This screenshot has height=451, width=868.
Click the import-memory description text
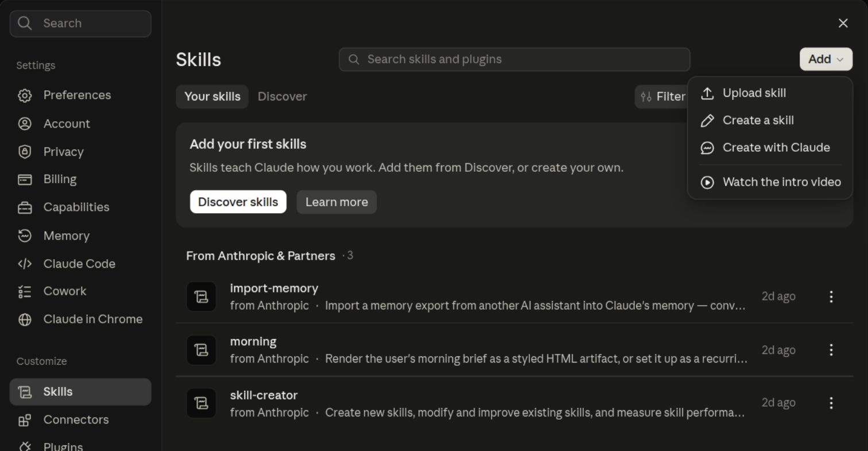(x=535, y=306)
